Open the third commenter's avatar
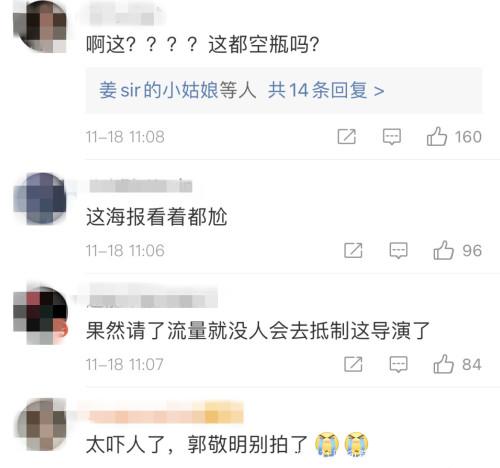The image size is (500, 468). pos(40,315)
